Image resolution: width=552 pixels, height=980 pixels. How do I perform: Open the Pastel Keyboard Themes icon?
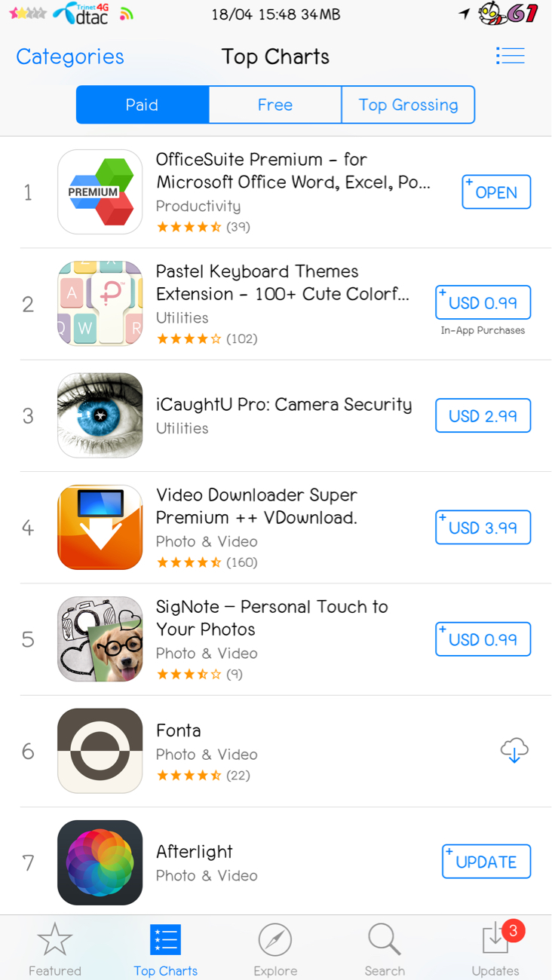(100, 303)
